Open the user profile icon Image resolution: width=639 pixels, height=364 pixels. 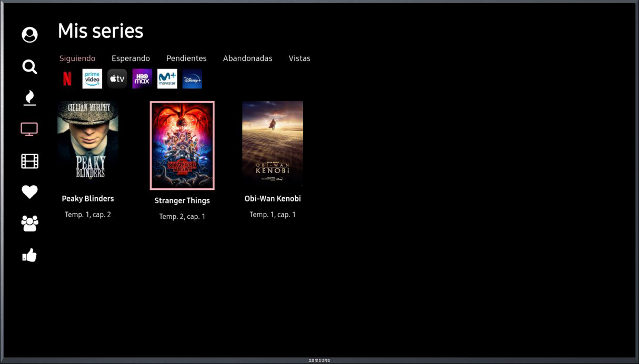coord(29,35)
